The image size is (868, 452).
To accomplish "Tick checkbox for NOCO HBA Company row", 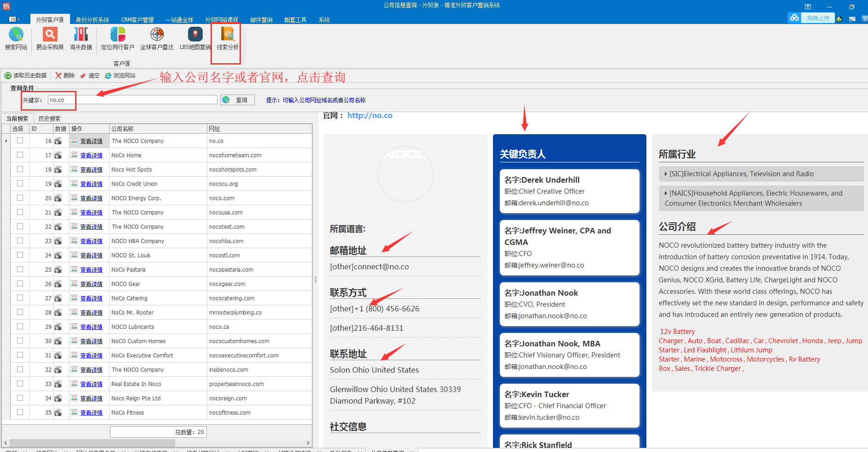I will (x=20, y=241).
